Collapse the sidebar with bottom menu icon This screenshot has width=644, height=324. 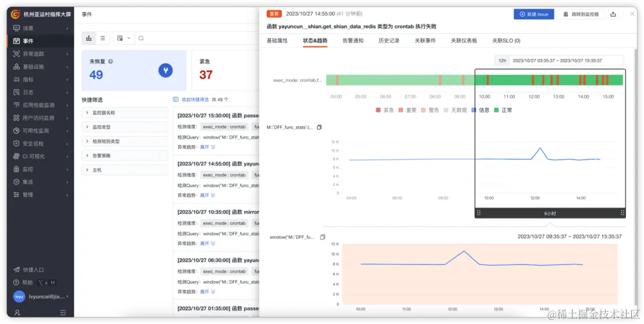[63, 312]
